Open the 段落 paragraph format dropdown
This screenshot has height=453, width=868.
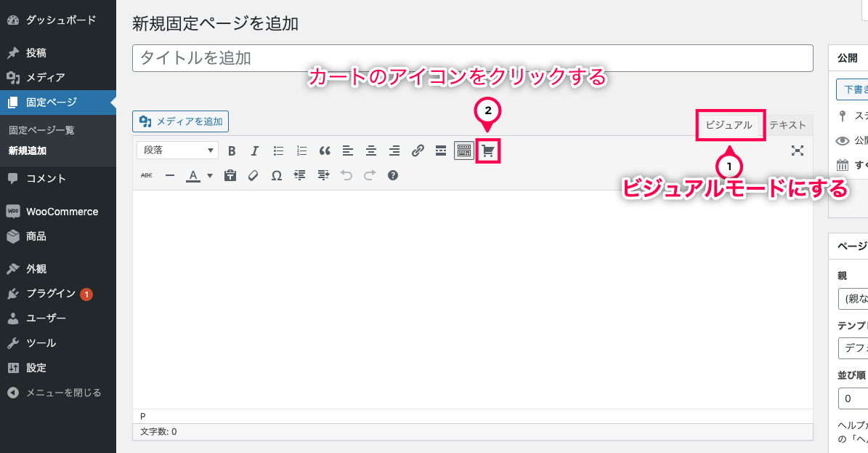click(x=178, y=151)
